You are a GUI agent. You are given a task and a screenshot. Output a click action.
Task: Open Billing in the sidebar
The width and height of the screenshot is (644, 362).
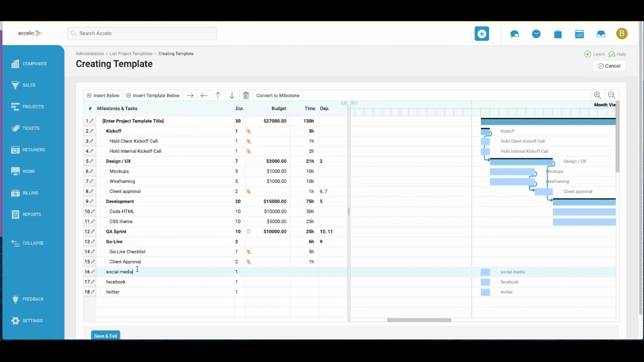25,193
